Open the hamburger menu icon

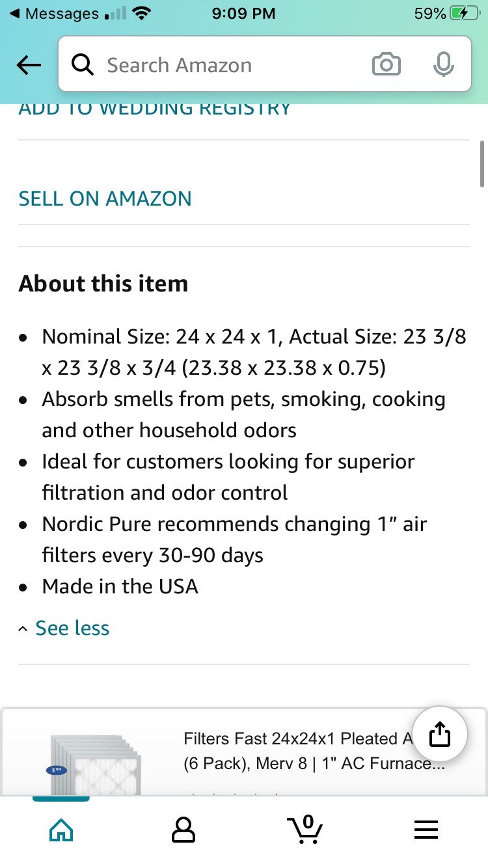426,830
